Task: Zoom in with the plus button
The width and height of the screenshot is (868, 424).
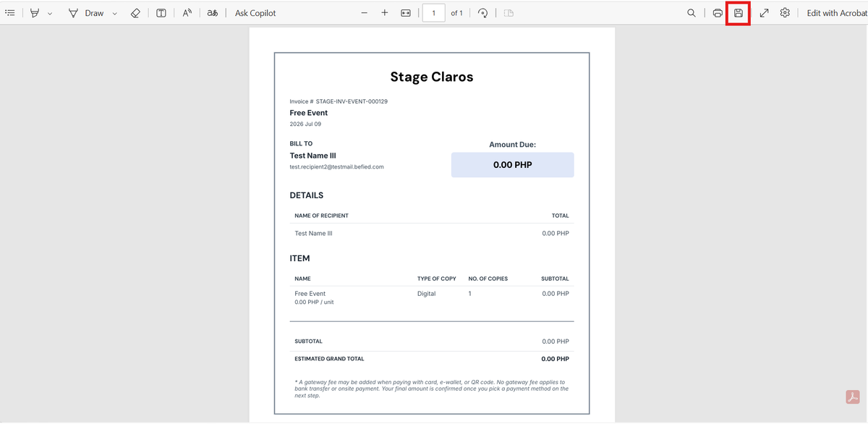Action: point(385,13)
